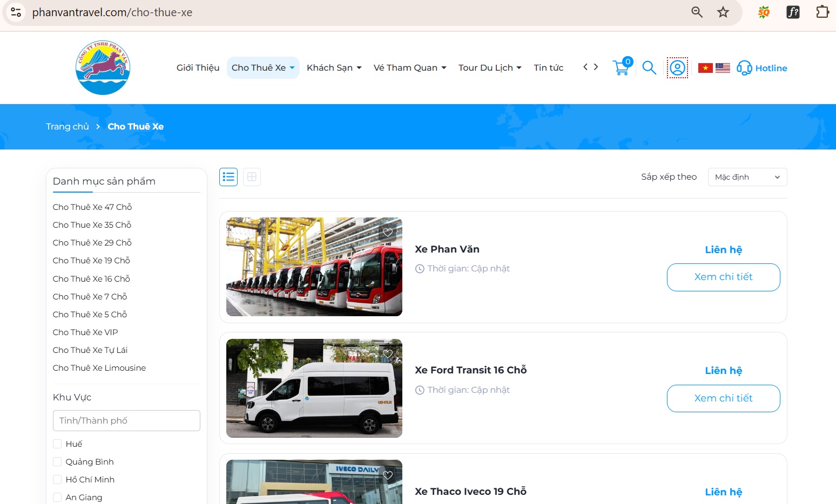836x504 pixels.
Task: Favorite the Xe Ford Transit 16 Chỗ listing
Action: point(388,353)
